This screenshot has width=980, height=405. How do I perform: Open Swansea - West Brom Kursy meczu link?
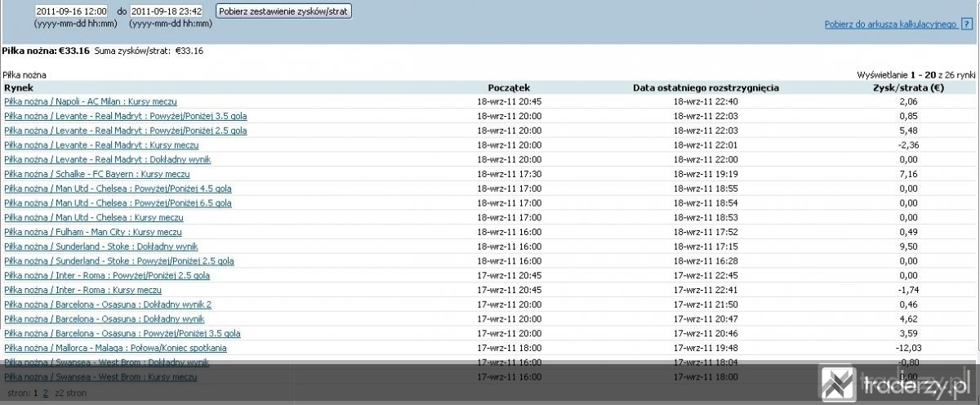[100, 378]
